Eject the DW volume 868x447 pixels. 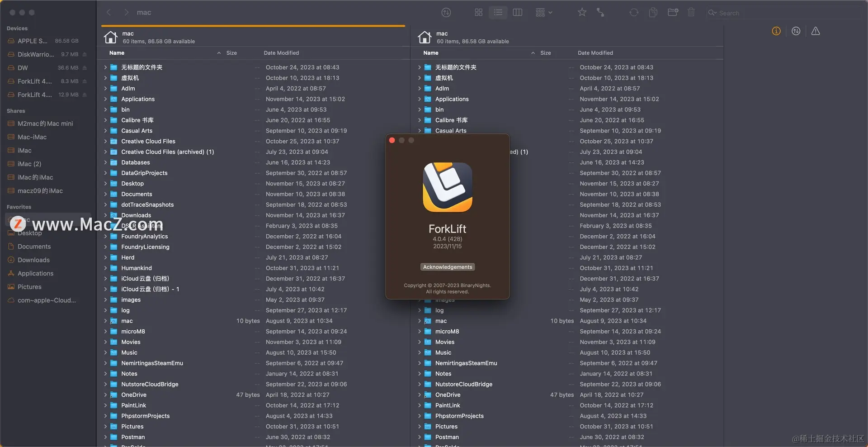click(x=85, y=68)
